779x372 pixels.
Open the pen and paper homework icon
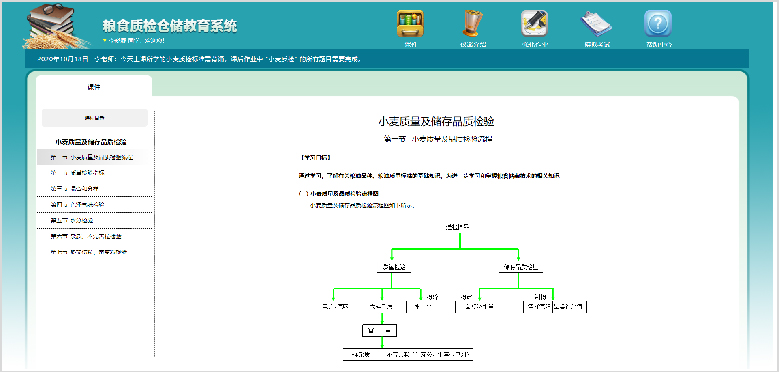click(534, 23)
